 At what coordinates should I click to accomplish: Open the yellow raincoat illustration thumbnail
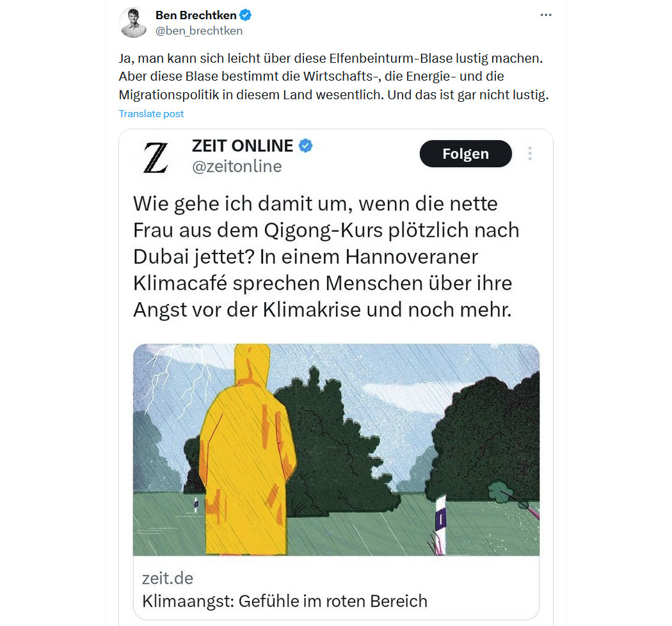pos(336,449)
